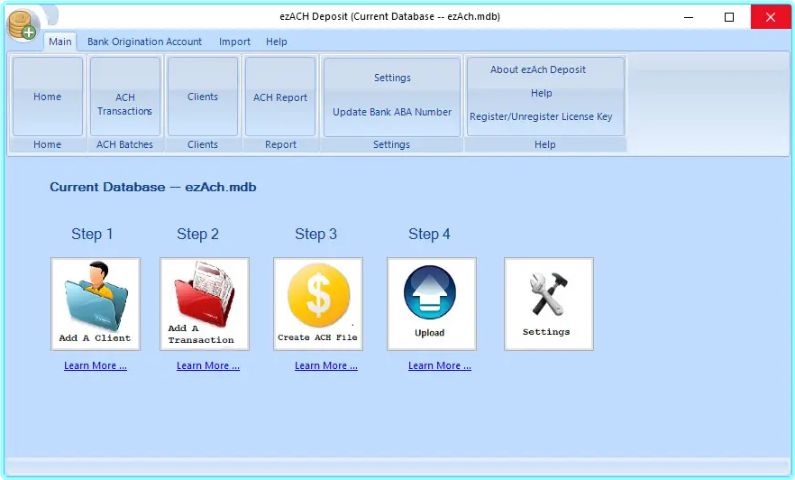795x480 pixels.
Task: Click the Current Database — ezAch.mdb heading
Action: click(x=153, y=187)
